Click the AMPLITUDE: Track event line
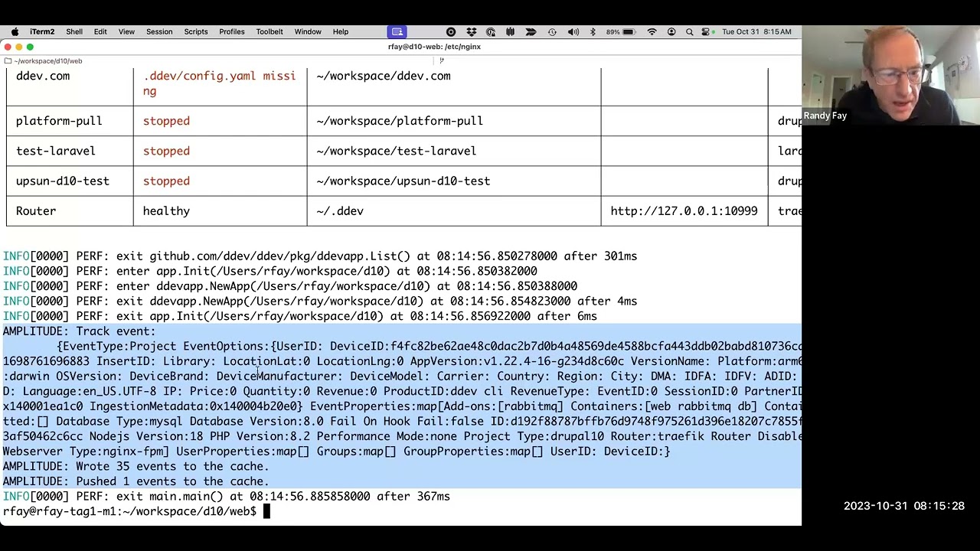This screenshot has height=551, width=980. pyautogui.click(x=79, y=331)
